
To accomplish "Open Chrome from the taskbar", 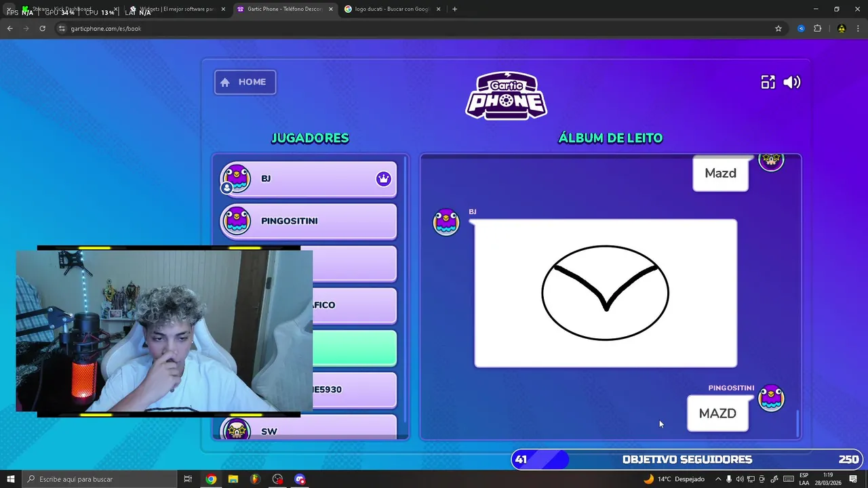I will (211, 479).
